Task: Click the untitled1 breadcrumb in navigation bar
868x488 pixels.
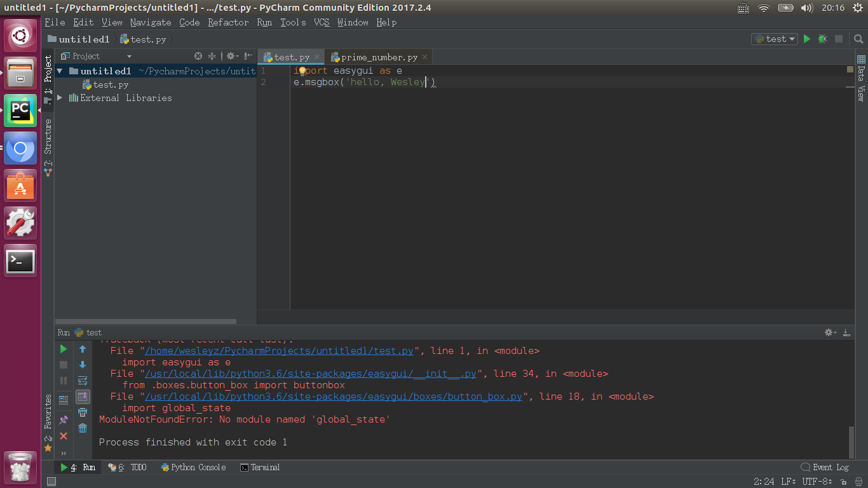Action: (78, 39)
